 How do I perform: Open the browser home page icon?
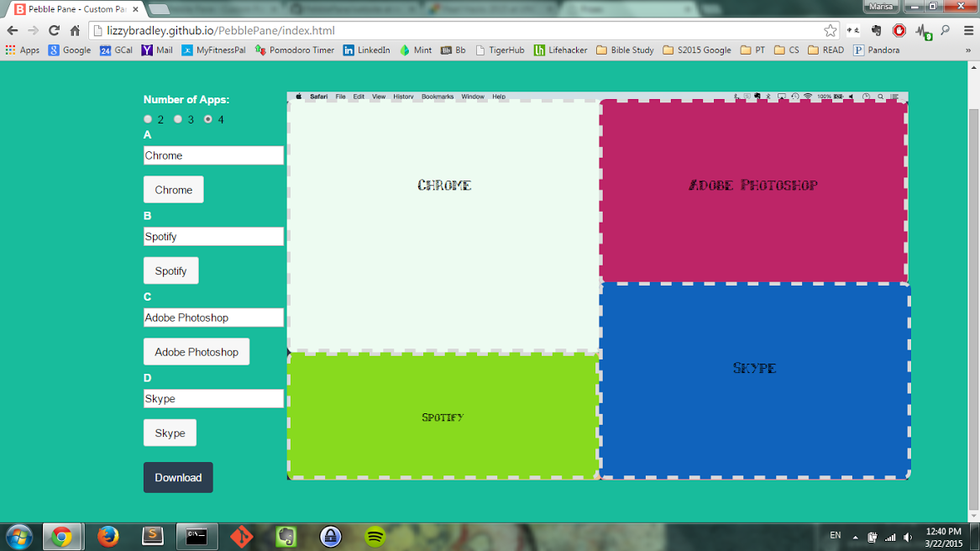coord(75,30)
